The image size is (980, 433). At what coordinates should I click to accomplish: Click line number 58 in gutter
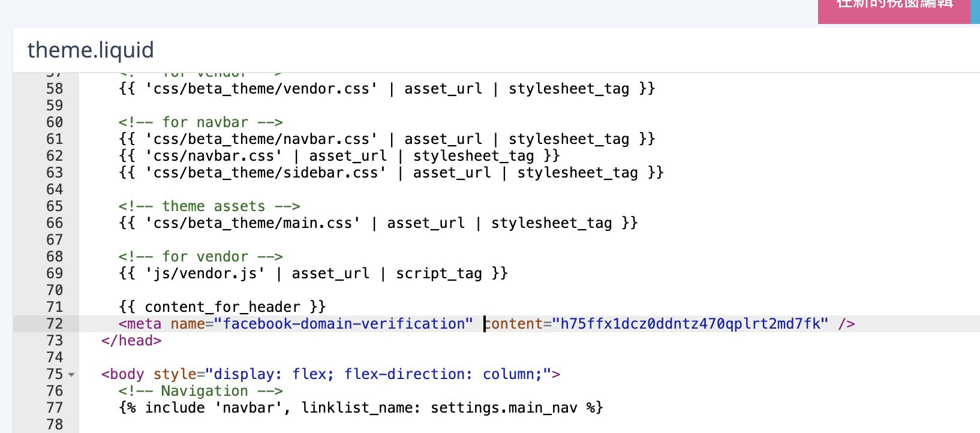click(55, 89)
